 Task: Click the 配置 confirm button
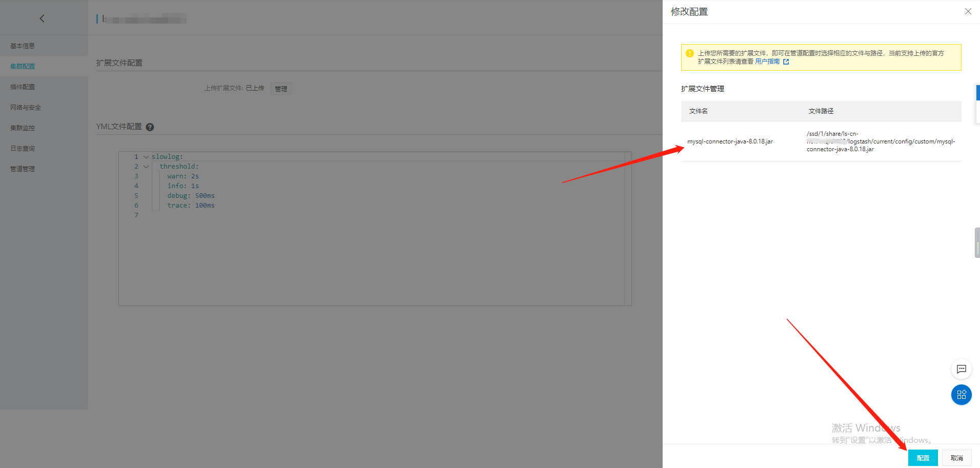(923, 458)
